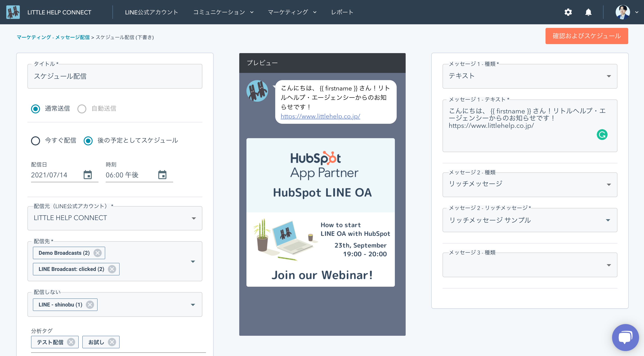The width and height of the screenshot is (644, 356).
Task: Open the time picker icon for 時刻
Action: [162, 175]
